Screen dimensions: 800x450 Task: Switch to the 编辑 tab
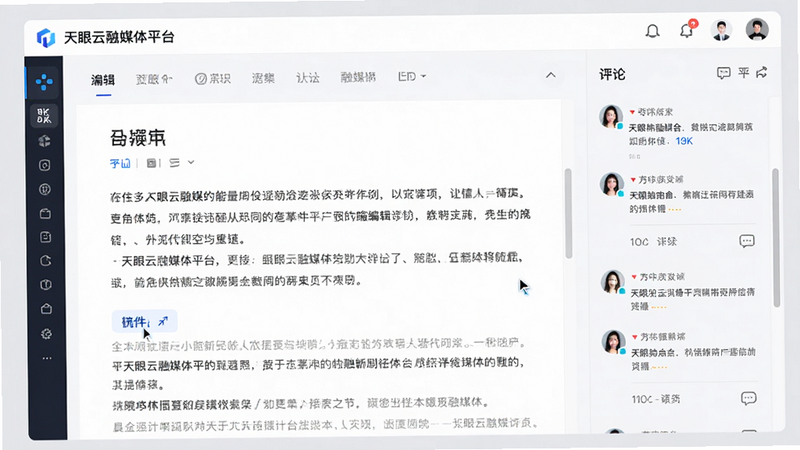point(103,80)
